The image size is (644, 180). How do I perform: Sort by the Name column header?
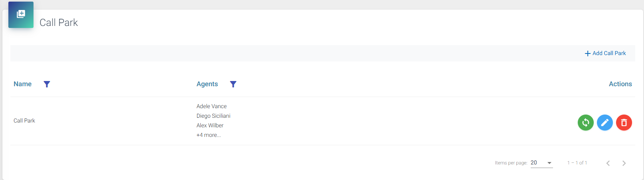[23, 84]
